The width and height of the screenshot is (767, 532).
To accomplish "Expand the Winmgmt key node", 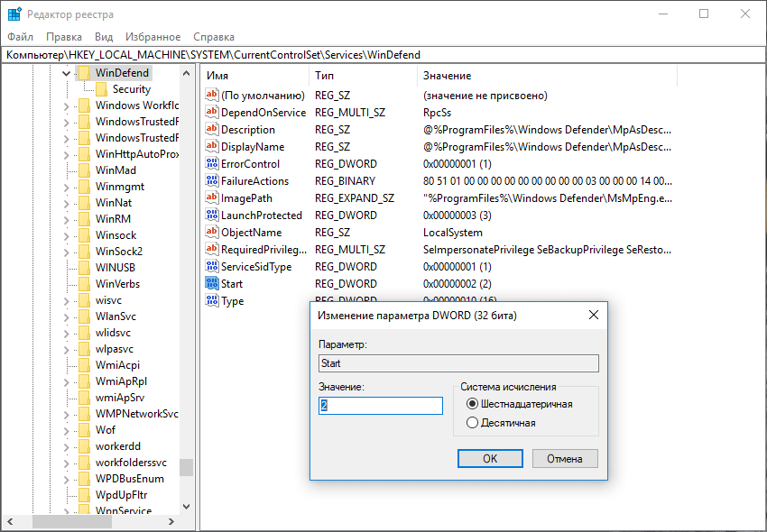I will (67, 187).
